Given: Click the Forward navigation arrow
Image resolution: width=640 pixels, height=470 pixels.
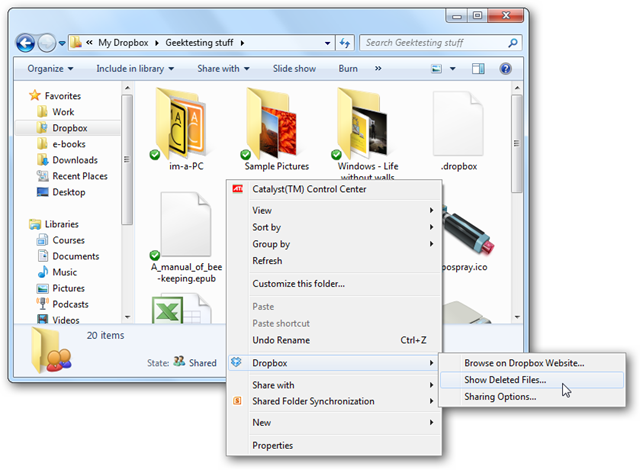Looking at the screenshot, I should (x=47, y=43).
